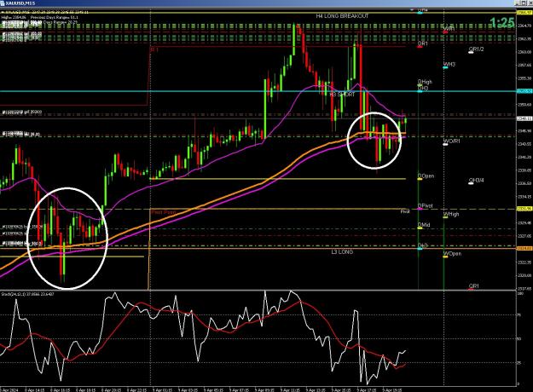The image size is (533, 392).
Task: Select the DL3 level marker
Action: pyautogui.click(x=423, y=245)
